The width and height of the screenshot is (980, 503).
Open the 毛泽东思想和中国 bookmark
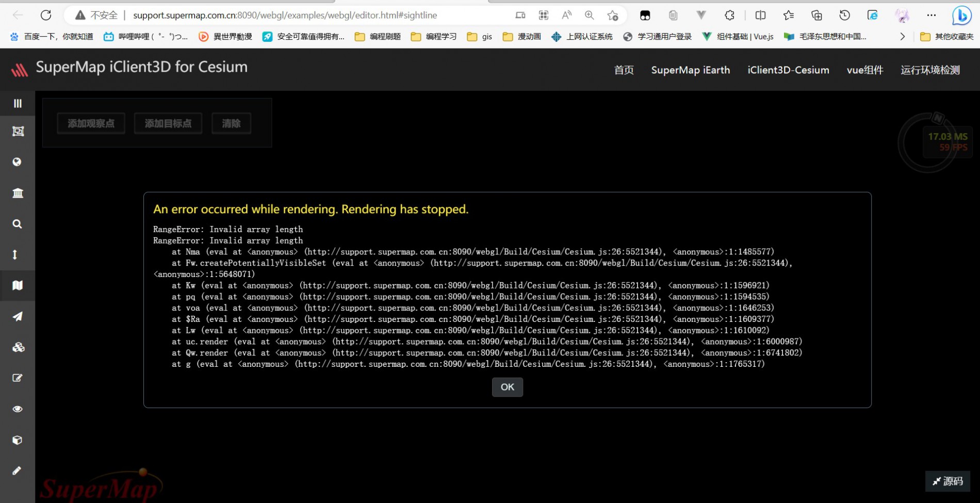pyautogui.click(x=825, y=37)
